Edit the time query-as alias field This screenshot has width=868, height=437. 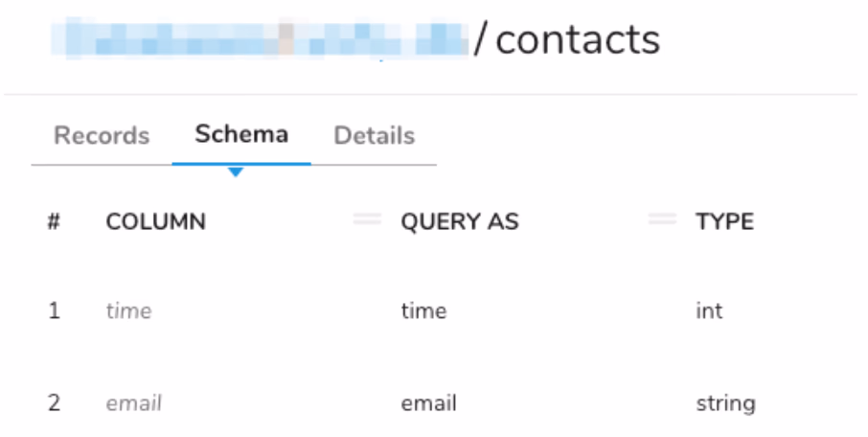click(423, 311)
